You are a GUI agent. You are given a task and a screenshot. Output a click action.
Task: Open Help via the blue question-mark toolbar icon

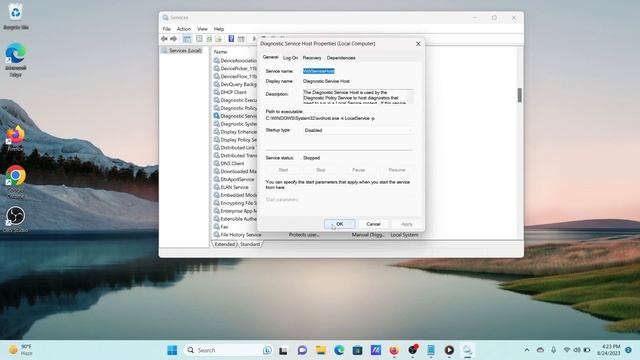[231, 39]
